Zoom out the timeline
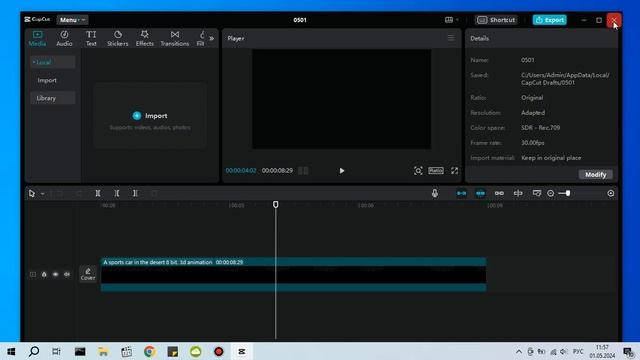The height and width of the screenshot is (360, 640). [x=551, y=193]
